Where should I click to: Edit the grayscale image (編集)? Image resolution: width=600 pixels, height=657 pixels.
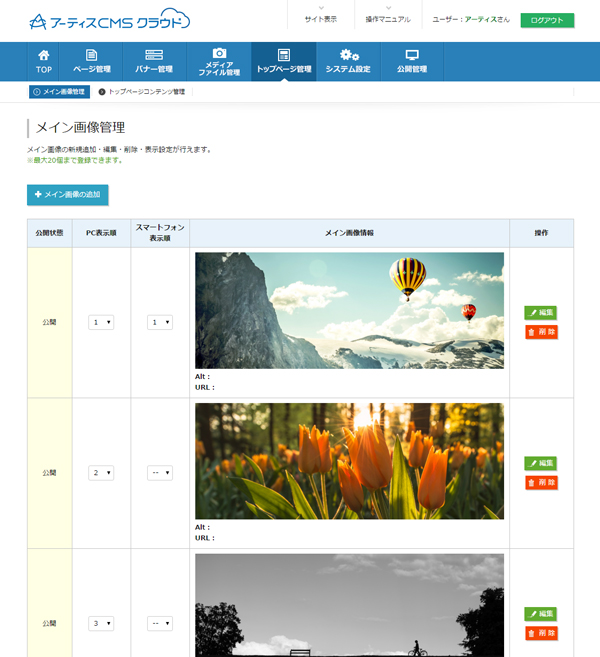click(541, 614)
